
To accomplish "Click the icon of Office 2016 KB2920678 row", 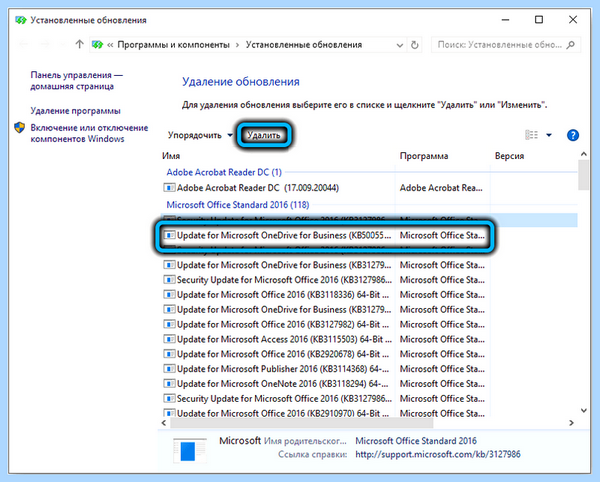I will pyautogui.click(x=169, y=354).
